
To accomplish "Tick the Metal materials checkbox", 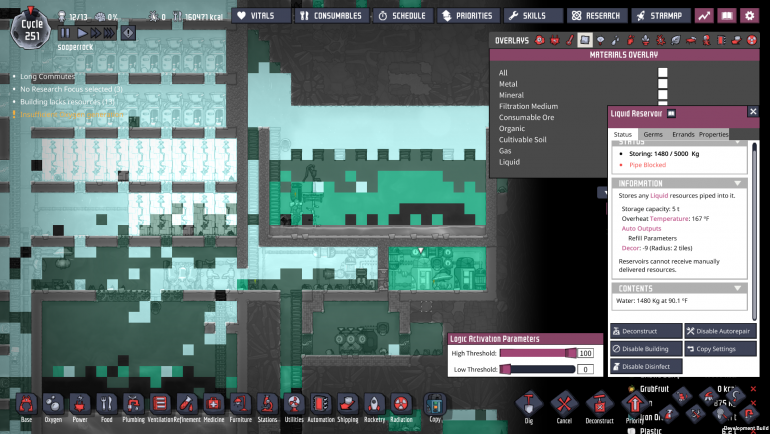I will [662, 84].
